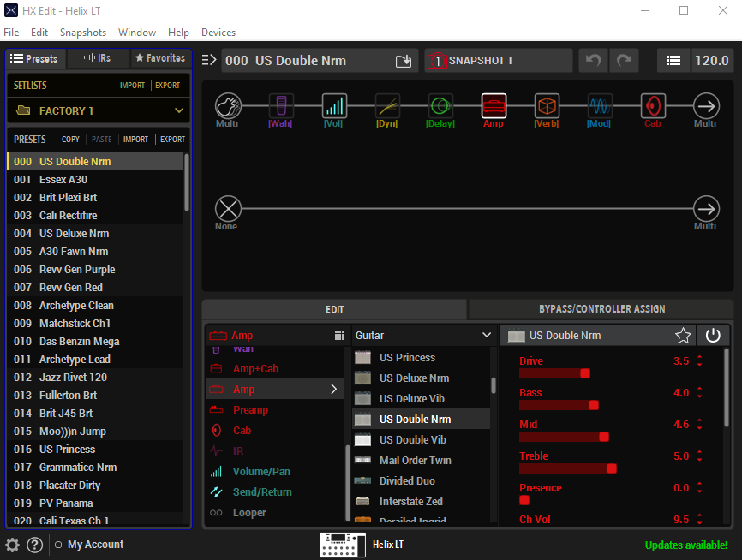Image resolution: width=742 pixels, height=560 pixels.
Task: Open the settings gear icon
Action: point(12,545)
